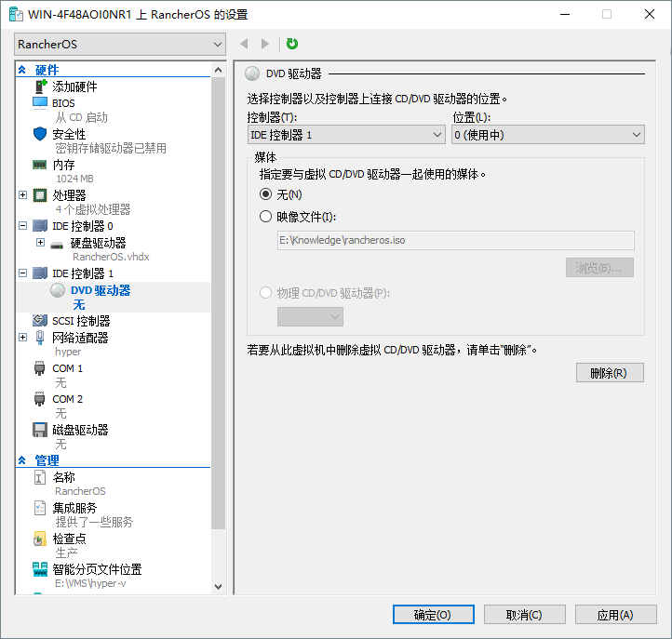Click the 浏览(B)... button

pyautogui.click(x=599, y=268)
